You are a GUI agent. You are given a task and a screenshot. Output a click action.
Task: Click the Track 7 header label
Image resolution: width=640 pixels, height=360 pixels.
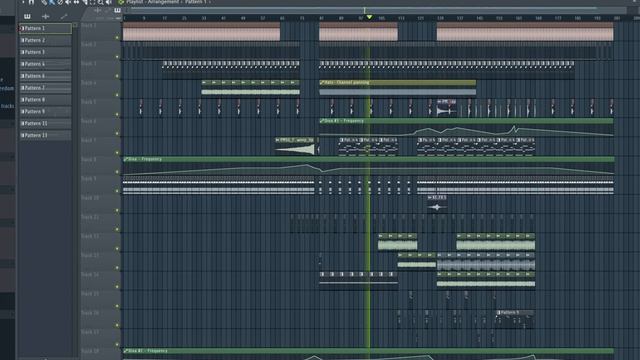coord(89,140)
